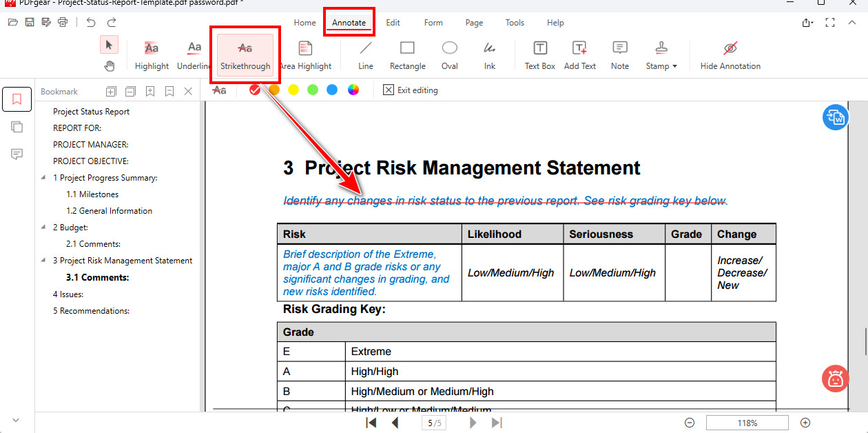Select the Highlight annotation tool
The image size is (868, 433).
coord(151,55)
